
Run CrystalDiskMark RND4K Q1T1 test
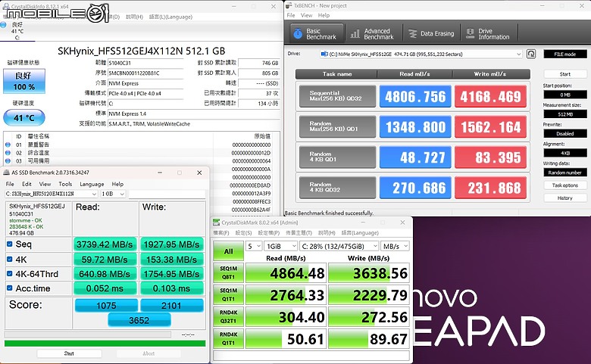tap(228, 338)
